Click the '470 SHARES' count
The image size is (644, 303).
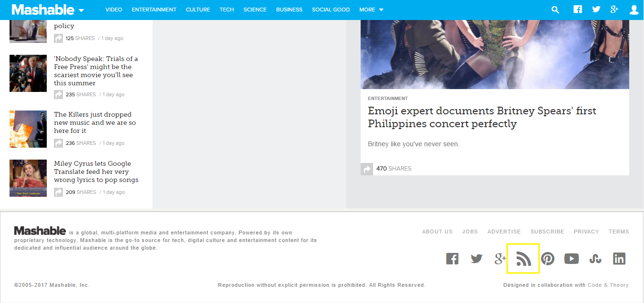394,169
